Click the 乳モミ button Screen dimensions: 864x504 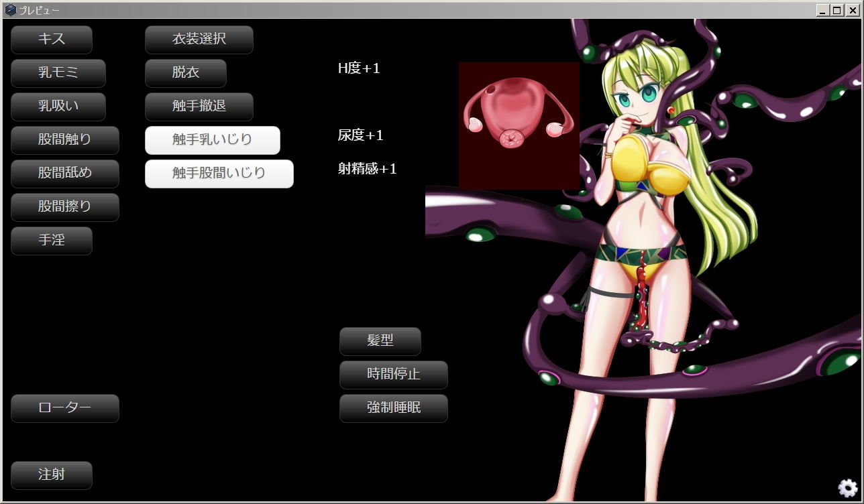click(x=58, y=73)
